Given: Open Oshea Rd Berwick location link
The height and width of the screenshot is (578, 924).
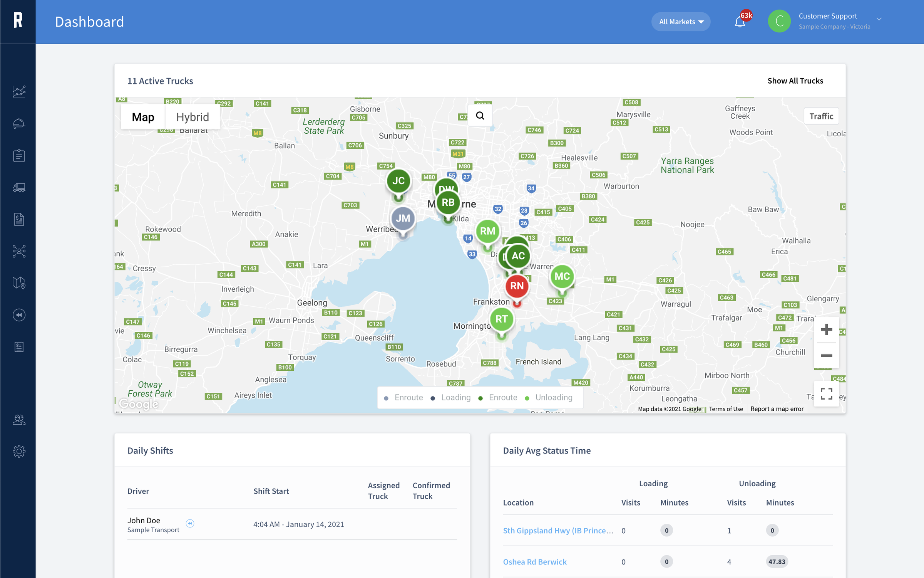Looking at the screenshot, I should 535,562.
